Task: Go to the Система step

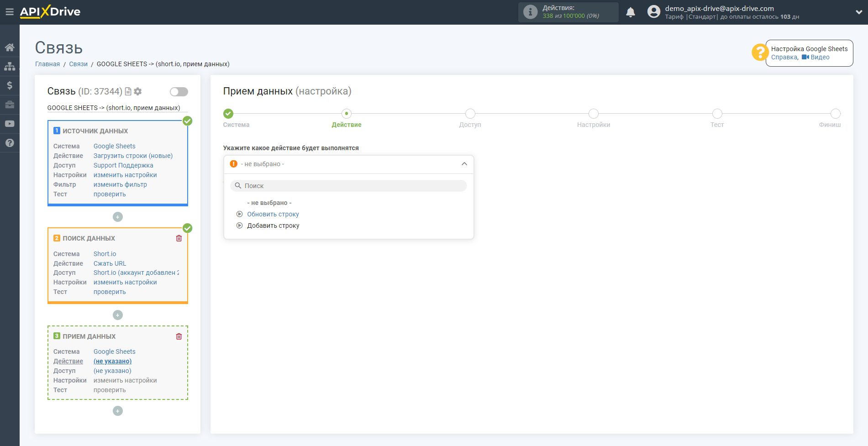Action: [x=228, y=114]
